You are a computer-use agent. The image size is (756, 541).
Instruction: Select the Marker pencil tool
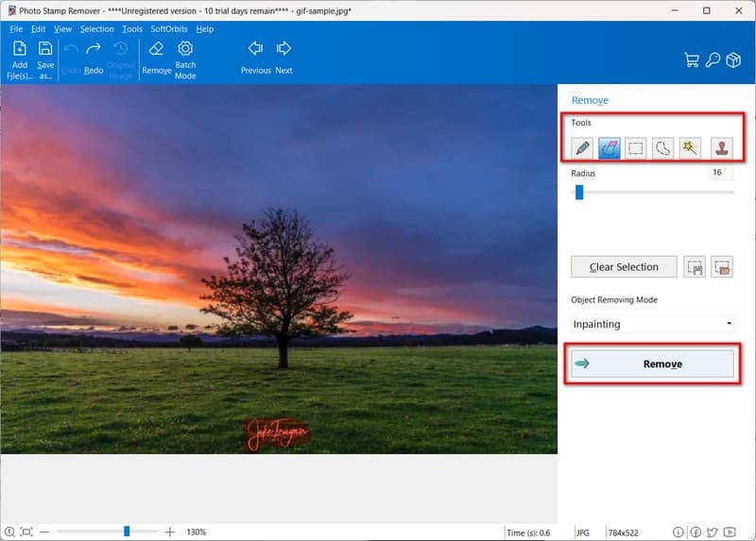click(x=582, y=148)
